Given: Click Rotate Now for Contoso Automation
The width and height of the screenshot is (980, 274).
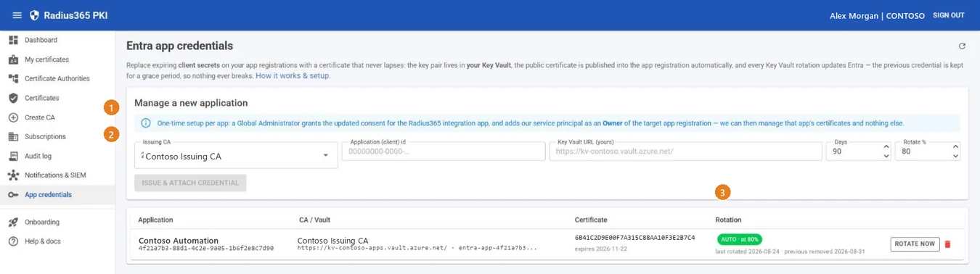Looking at the screenshot, I should coord(915,244).
